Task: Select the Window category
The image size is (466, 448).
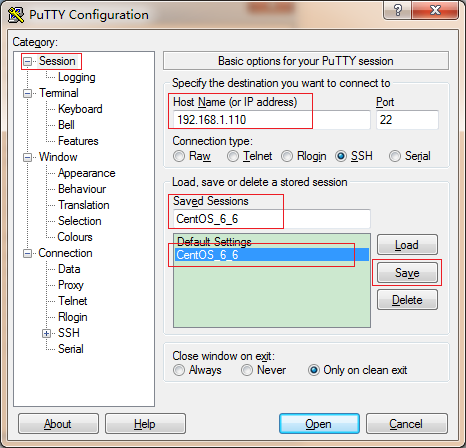Action: 58,157
